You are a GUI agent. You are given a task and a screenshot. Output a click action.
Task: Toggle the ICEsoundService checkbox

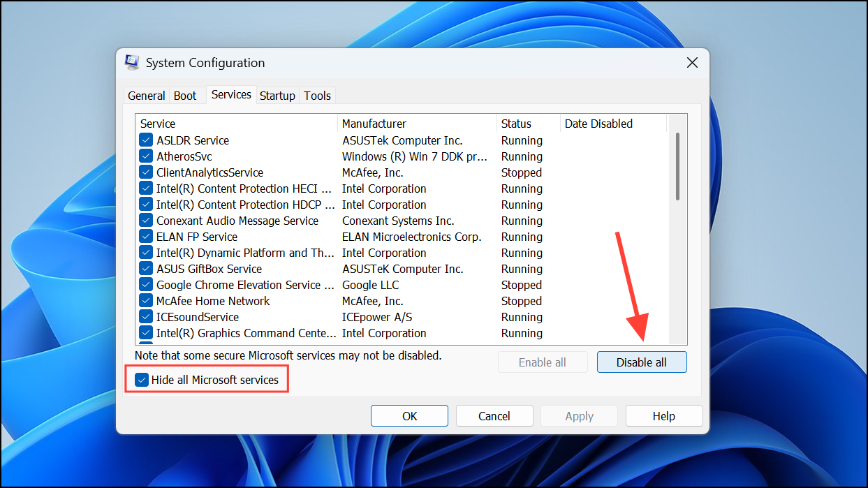click(146, 316)
